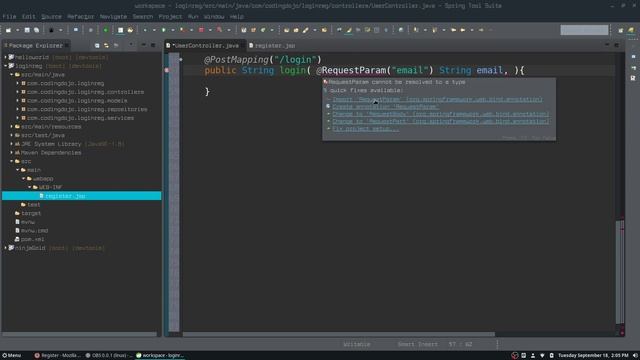
Task: Toggle Link with Editor in Package Explorer
Action: pyautogui.click(x=107, y=45)
